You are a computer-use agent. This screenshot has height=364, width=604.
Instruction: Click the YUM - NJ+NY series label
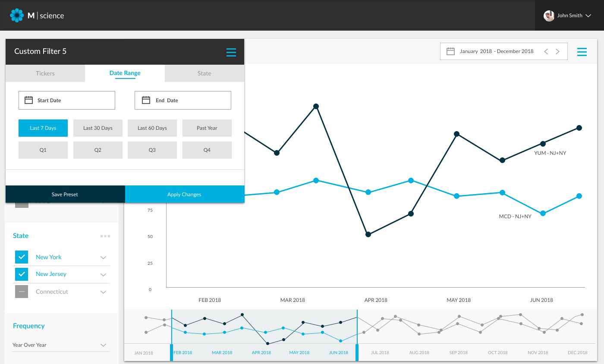[x=550, y=153]
